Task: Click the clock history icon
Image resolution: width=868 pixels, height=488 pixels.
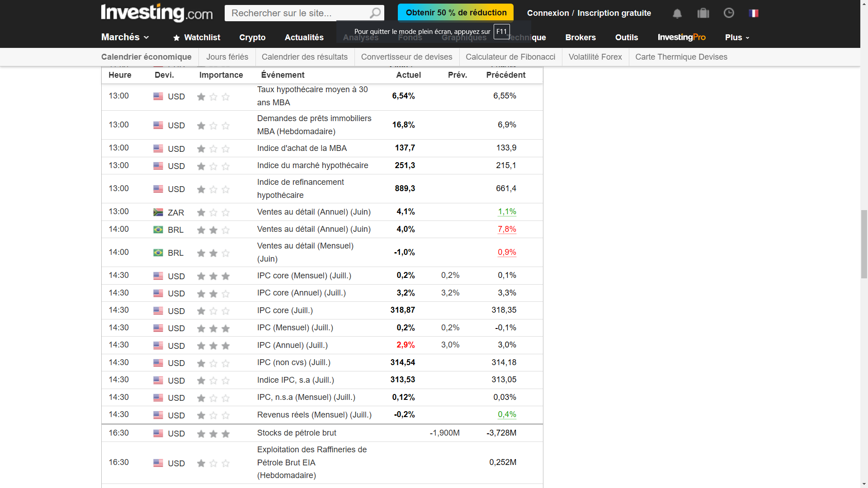Action: coord(729,13)
